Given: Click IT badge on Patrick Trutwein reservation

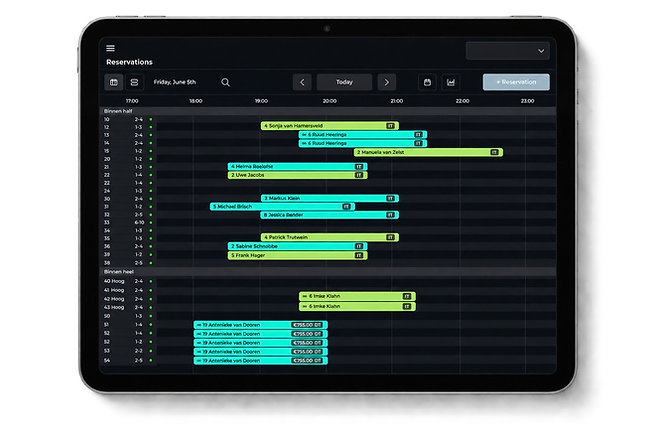Looking at the screenshot, I should [390, 237].
